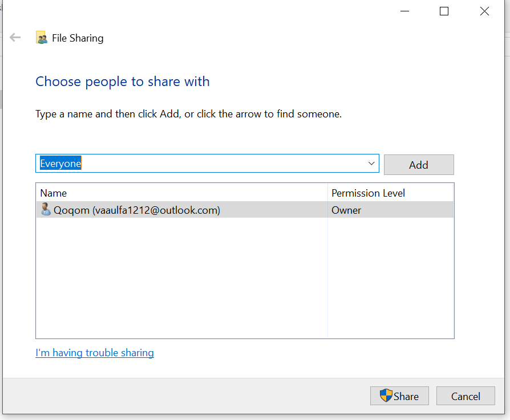This screenshot has height=420, width=510.
Task: Sort by the Permission Level column header
Action: pos(390,193)
